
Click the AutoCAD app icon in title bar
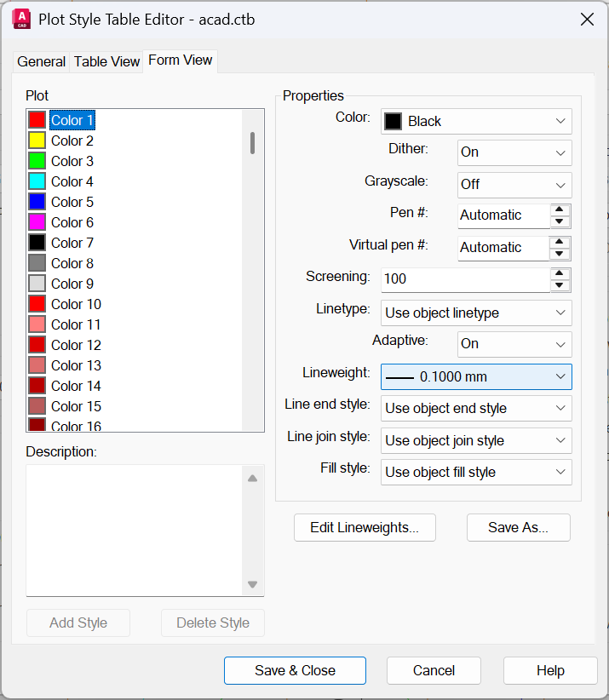pyautogui.click(x=21, y=20)
